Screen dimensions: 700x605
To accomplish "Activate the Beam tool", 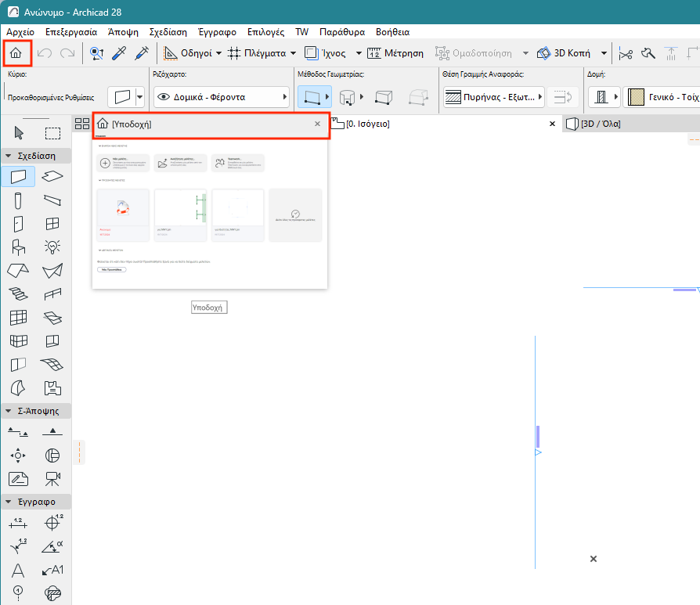I will (x=52, y=200).
